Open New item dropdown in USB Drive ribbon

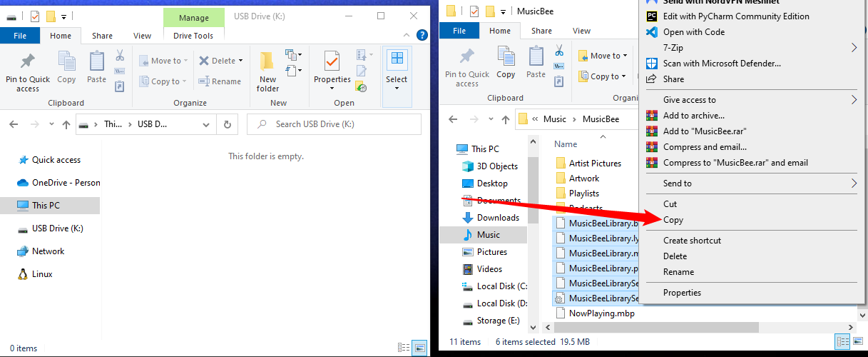(292, 54)
